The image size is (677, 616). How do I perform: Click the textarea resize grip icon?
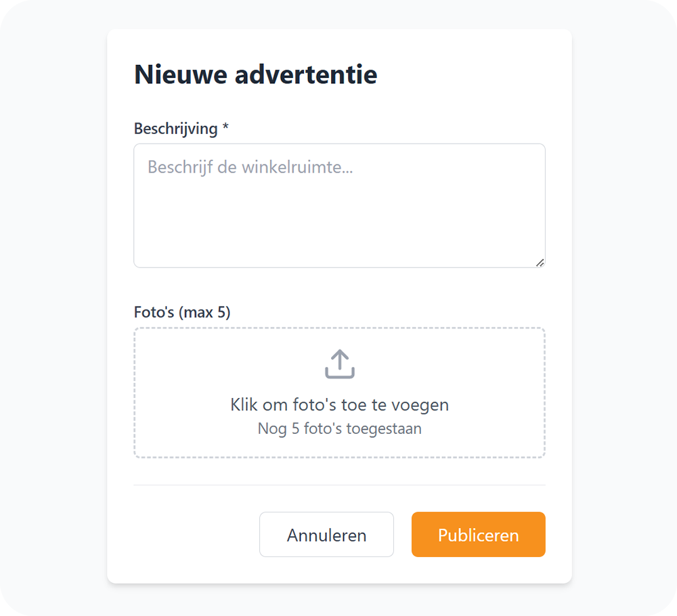[540, 263]
